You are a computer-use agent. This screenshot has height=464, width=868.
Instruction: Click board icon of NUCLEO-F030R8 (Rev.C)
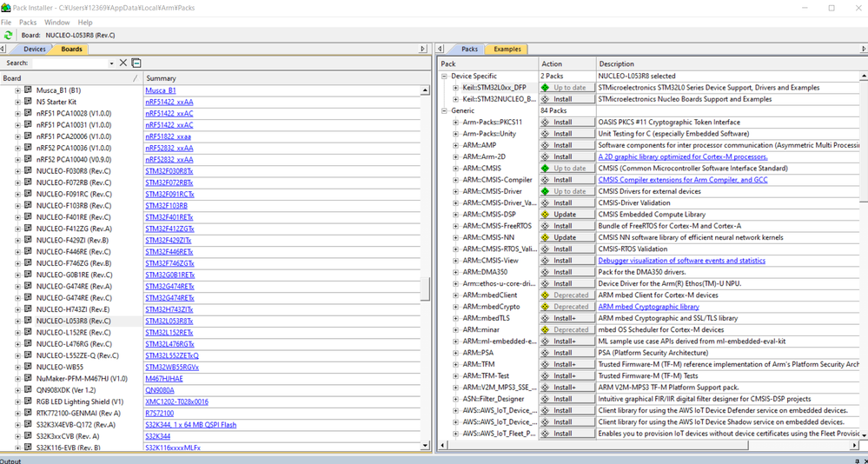point(28,170)
